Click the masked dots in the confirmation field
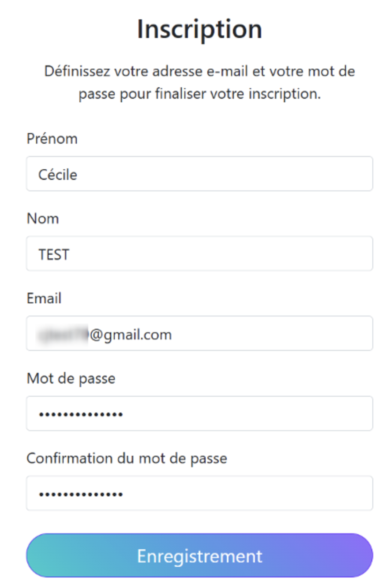The image size is (390, 588). coord(81,494)
